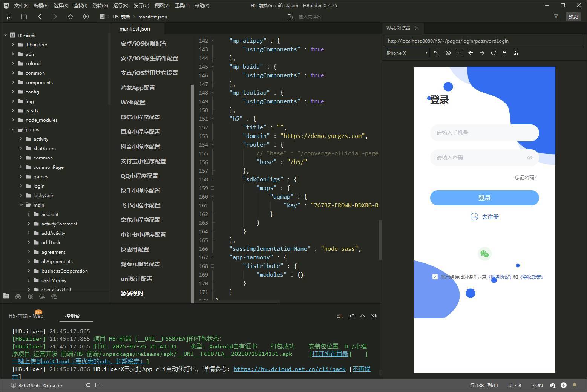This screenshot has height=392, width=587.
Task: Bookmark with the star icon in the toolbar
Action: pyautogui.click(x=71, y=17)
